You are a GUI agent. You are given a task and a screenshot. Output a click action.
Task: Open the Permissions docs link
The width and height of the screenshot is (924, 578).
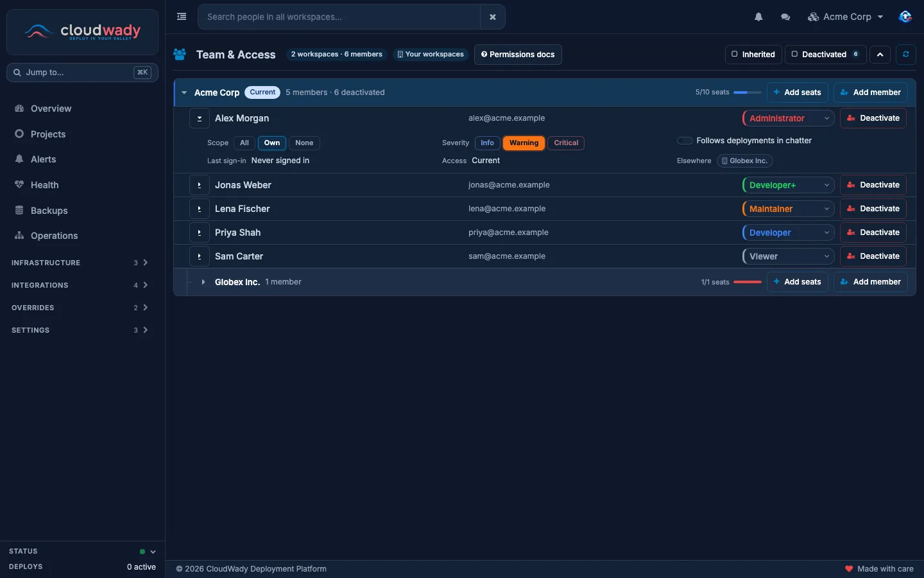(x=518, y=55)
